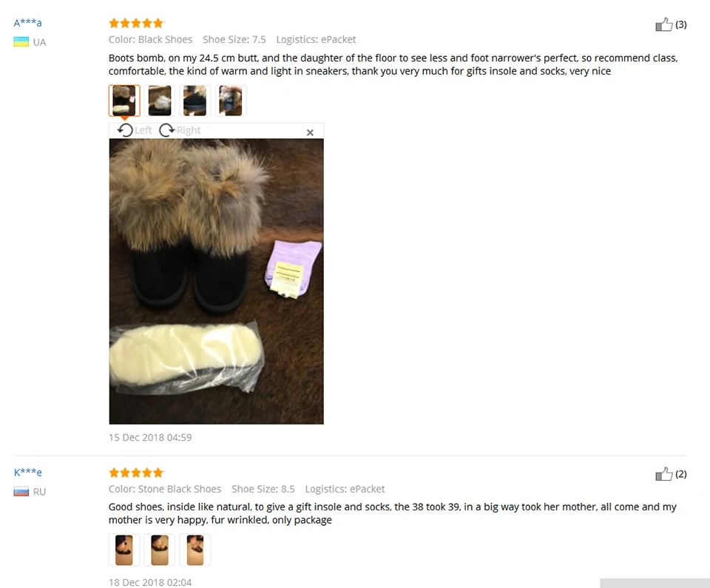Image resolution: width=710 pixels, height=588 pixels.
Task: Click the enlarged fur boots photo
Action: pyautogui.click(x=217, y=281)
